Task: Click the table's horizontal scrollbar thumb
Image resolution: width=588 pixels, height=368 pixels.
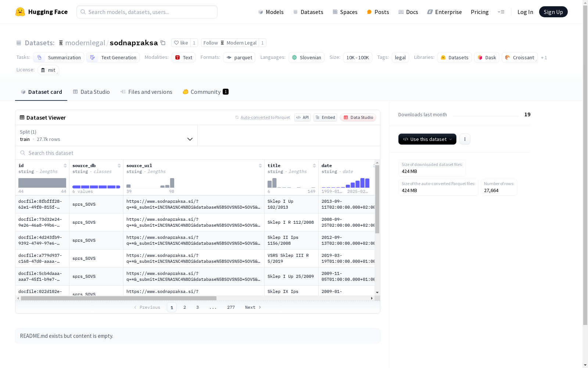Action: point(119,298)
